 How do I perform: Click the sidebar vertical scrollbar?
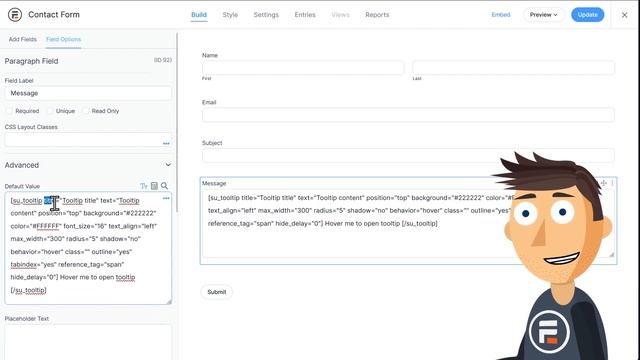click(x=177, y=122)
